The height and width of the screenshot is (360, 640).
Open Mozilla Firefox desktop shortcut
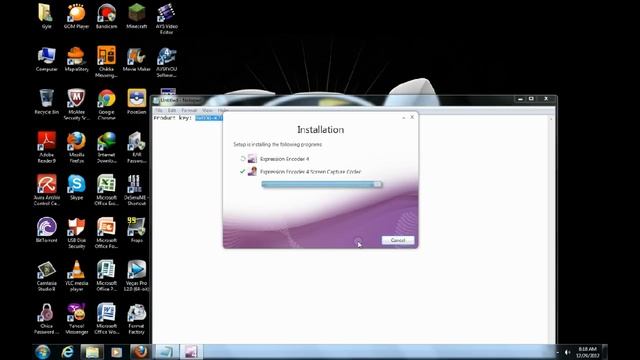[x=76, y=147]
